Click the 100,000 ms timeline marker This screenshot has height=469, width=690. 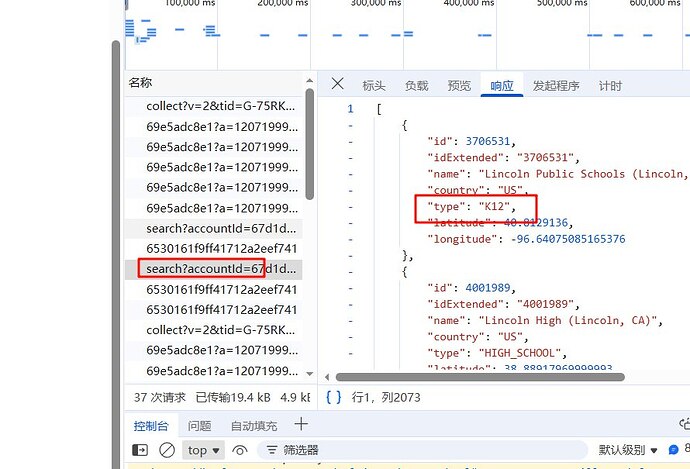(x=190, y=3)
